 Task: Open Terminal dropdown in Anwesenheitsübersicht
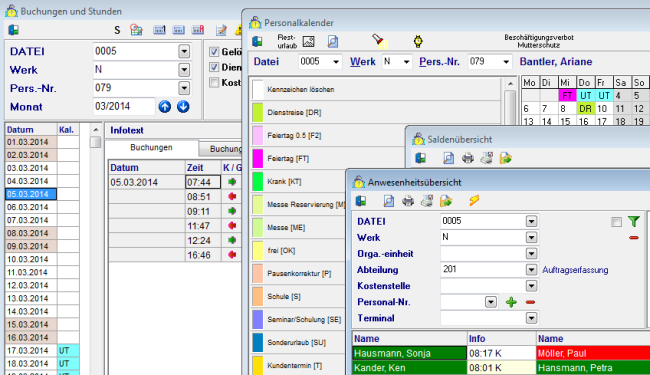(531, 318)
